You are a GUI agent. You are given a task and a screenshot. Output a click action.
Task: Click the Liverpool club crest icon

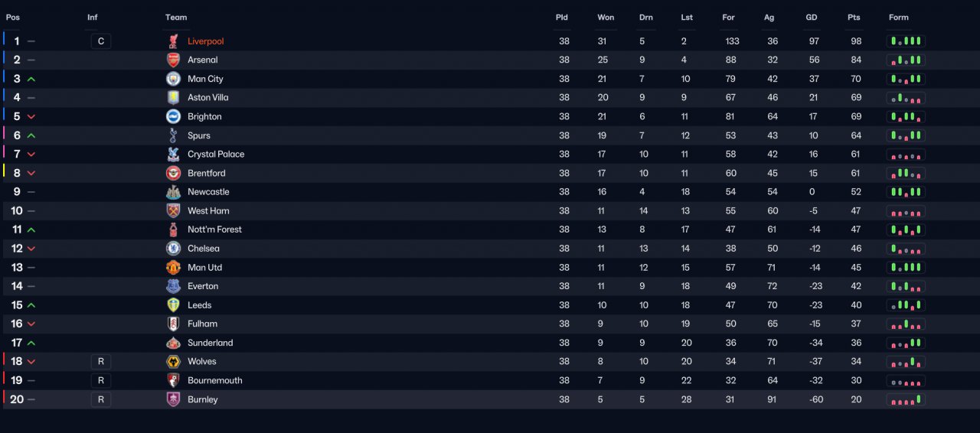pyautogui.click(x=173, y=41)
